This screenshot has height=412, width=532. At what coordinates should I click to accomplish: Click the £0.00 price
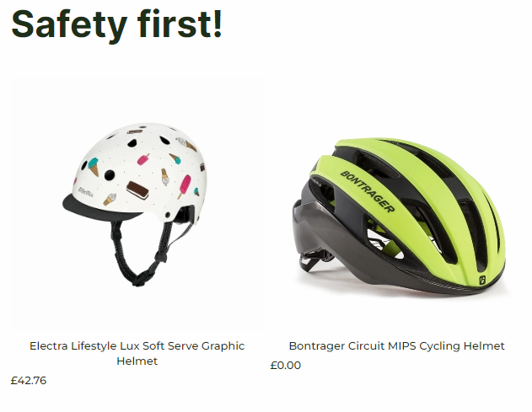(x=285, y=365)
